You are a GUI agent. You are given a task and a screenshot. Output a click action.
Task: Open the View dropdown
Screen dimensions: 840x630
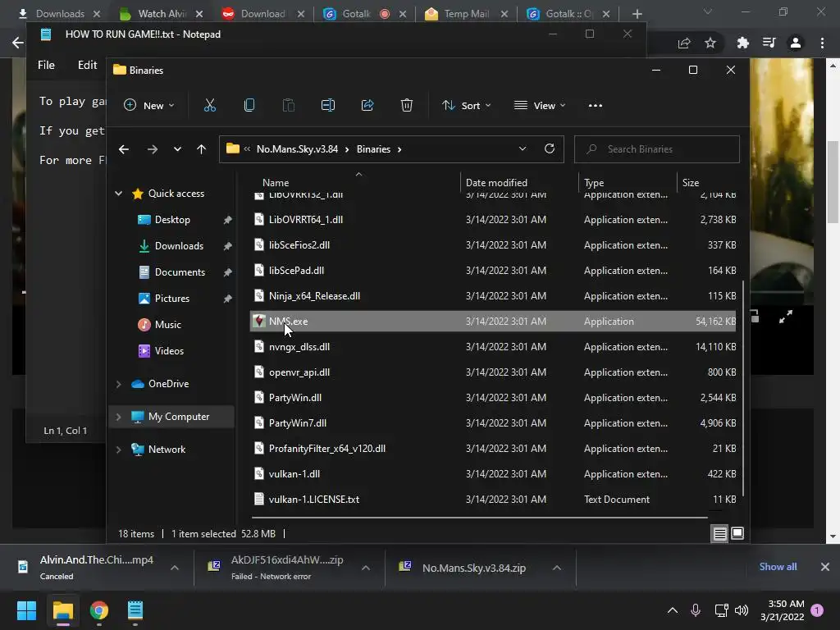[540, 106]
